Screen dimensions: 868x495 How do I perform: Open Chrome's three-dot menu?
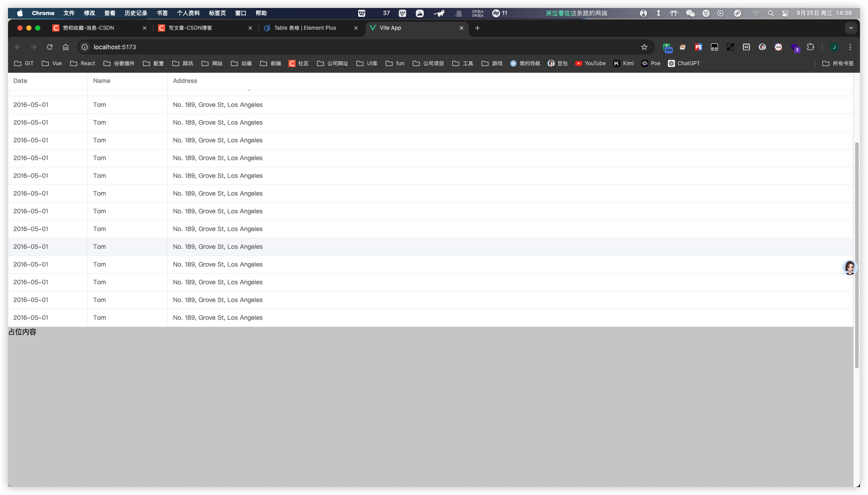click(850, 47)
